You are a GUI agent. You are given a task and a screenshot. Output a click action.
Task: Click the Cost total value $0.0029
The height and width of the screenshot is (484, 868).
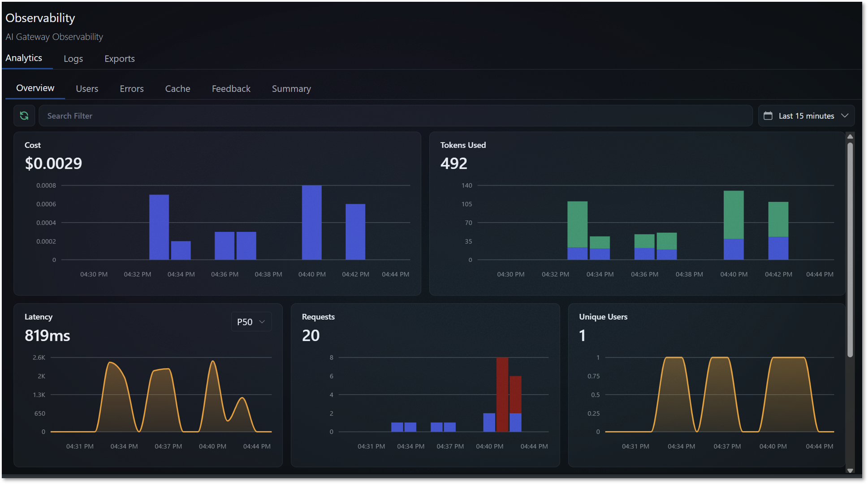click(53, 163)
